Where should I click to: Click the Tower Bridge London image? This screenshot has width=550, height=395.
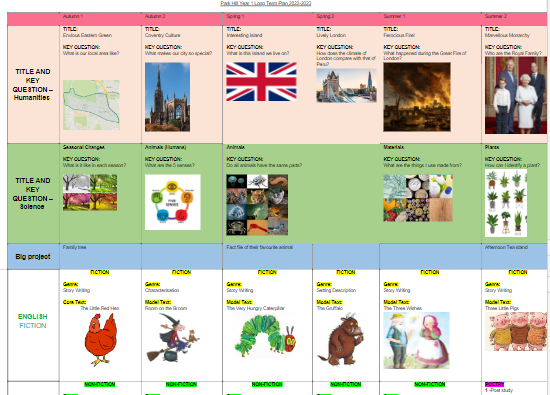(346, 85)
